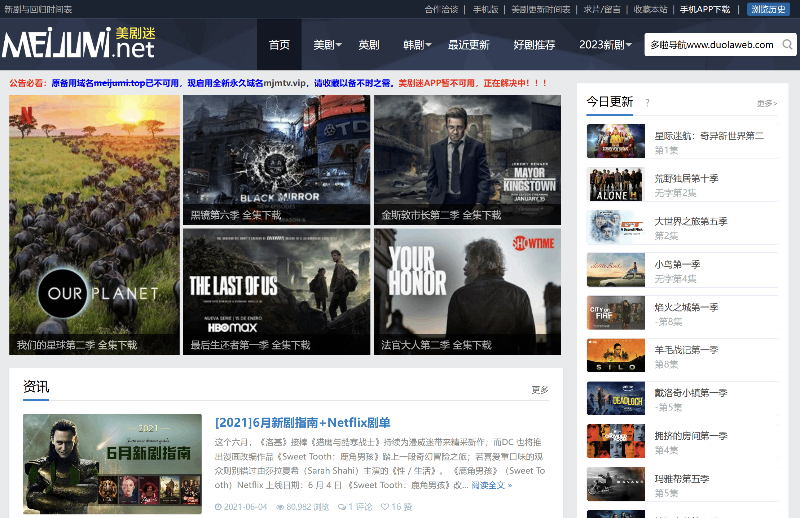The height and width of the screenshot is (518, 800).
Task: Click the Mayans motorcycle thumbnail
Action: 616,484
